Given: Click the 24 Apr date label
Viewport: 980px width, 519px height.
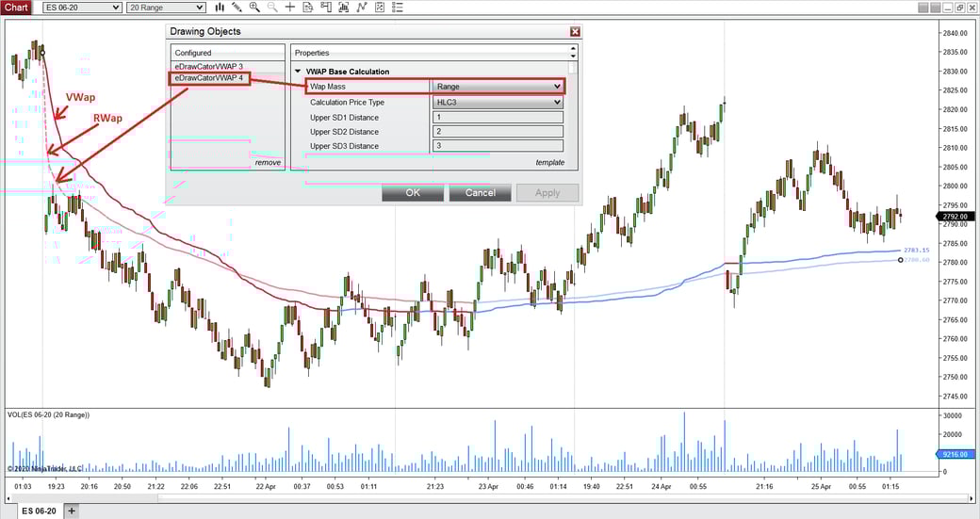Looking at the screenshot, I should tap(661, 487).
